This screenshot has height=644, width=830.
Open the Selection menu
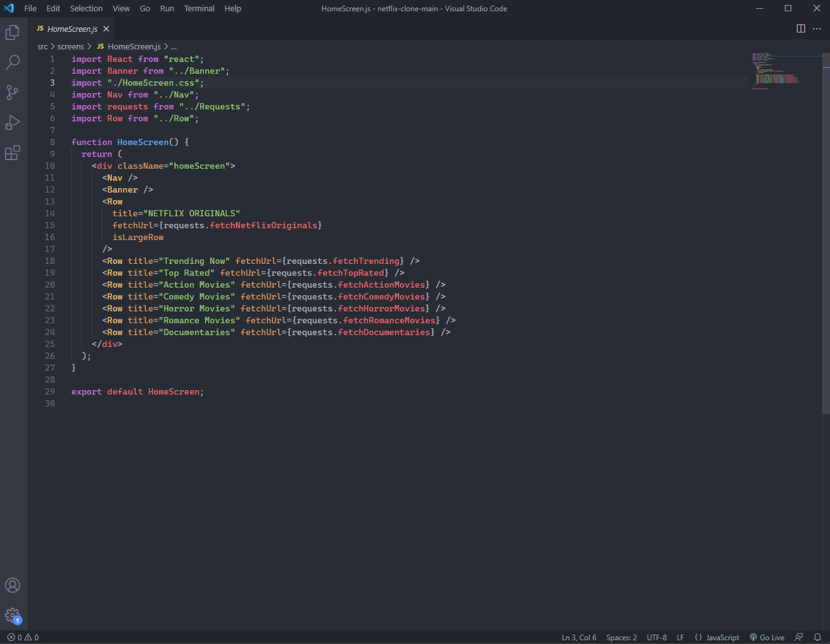coord(86,8)
